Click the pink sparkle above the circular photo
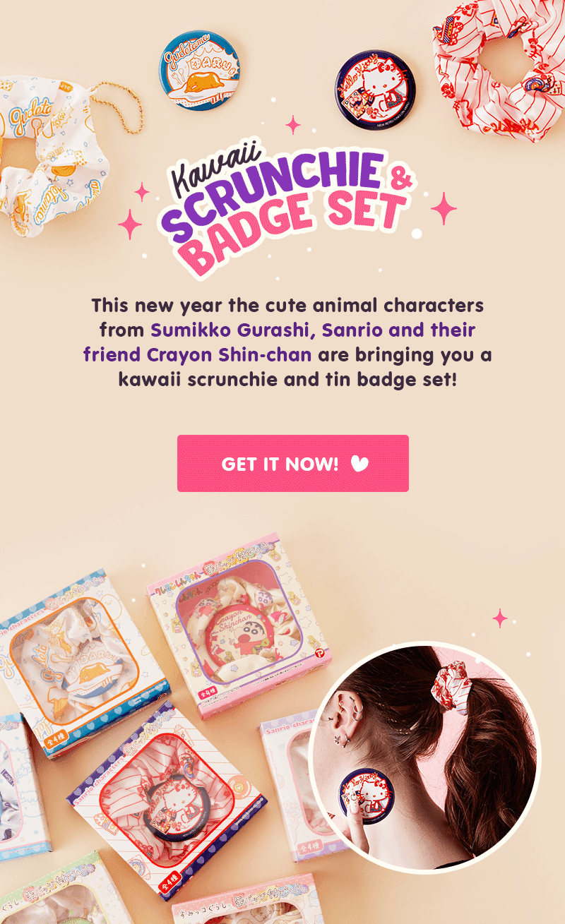 (x=500, y=618)
